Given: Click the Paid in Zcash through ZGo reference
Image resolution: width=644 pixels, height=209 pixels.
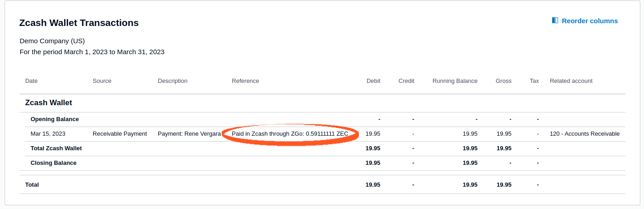Looking at the screenshot, I should (290, 134).
